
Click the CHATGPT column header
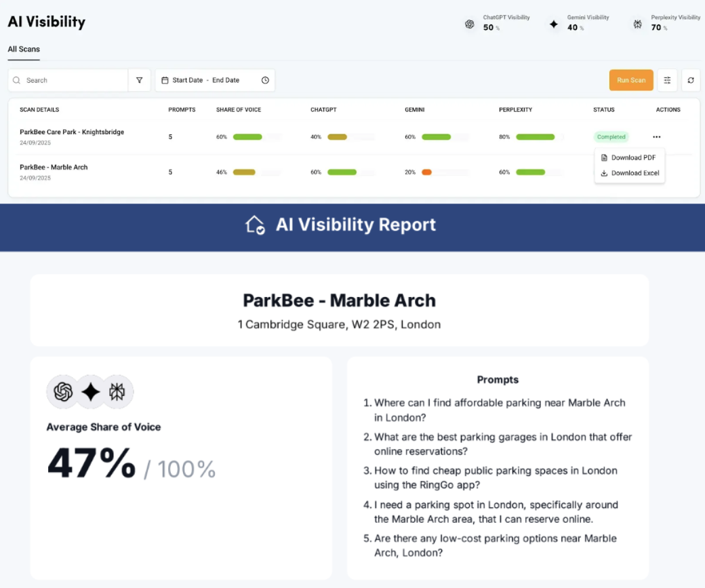323,110
